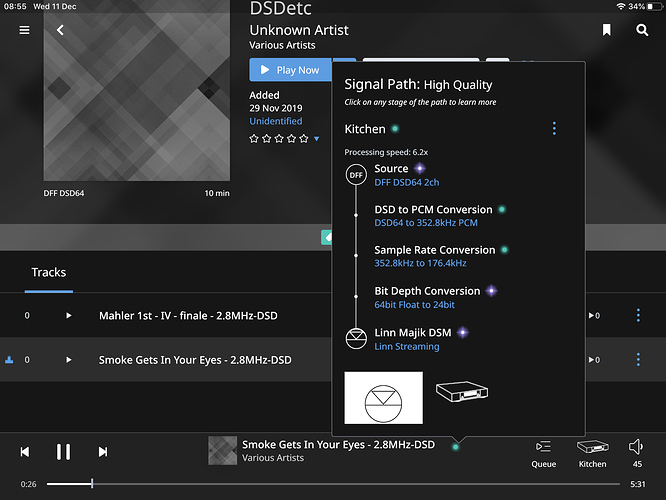Click the green dot beside Sample Rate Conversion
Viewport: 666px width, 500px height.
505,250
